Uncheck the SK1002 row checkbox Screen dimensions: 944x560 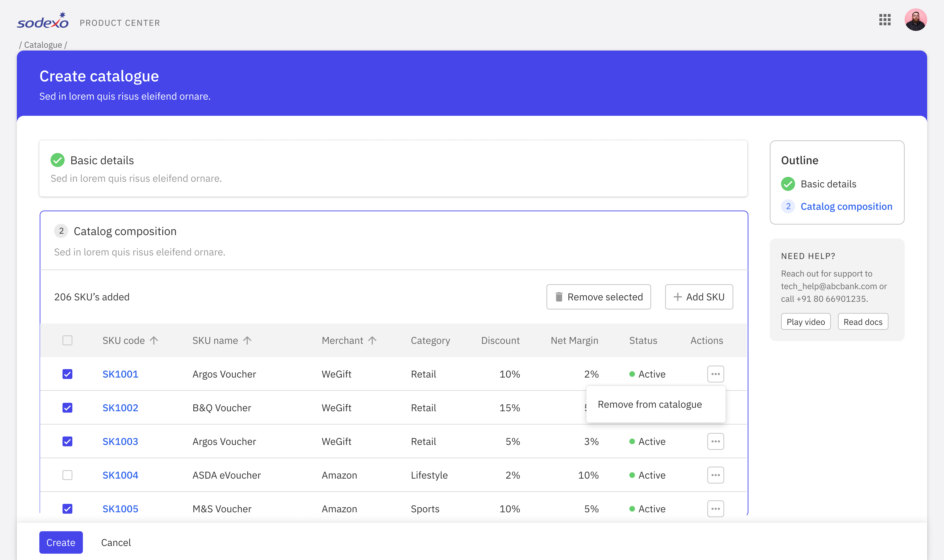pyautogui.click(x=67, y=407)
